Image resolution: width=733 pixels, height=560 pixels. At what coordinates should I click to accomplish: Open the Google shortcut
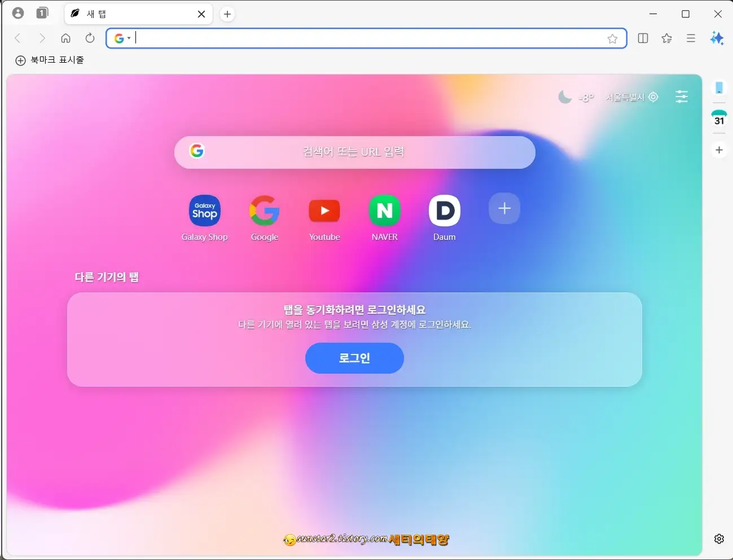(264, 209)
